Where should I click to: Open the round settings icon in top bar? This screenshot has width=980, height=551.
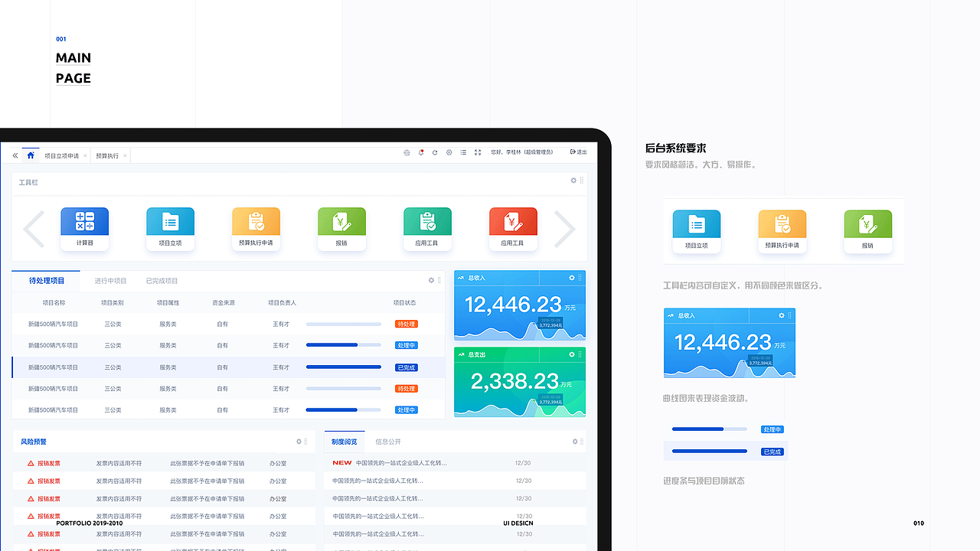pyautogui.click(x=449, y=152)
